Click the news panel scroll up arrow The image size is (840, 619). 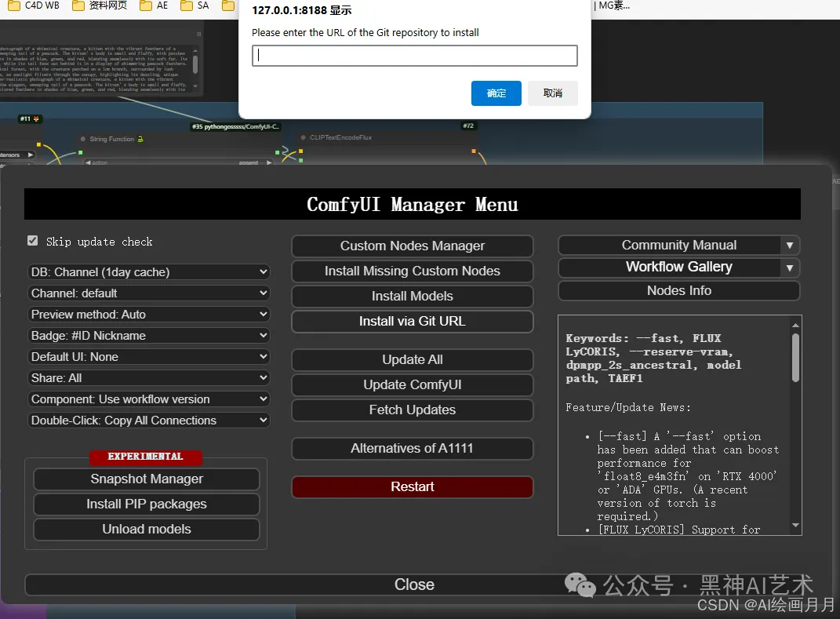(795, 325)
